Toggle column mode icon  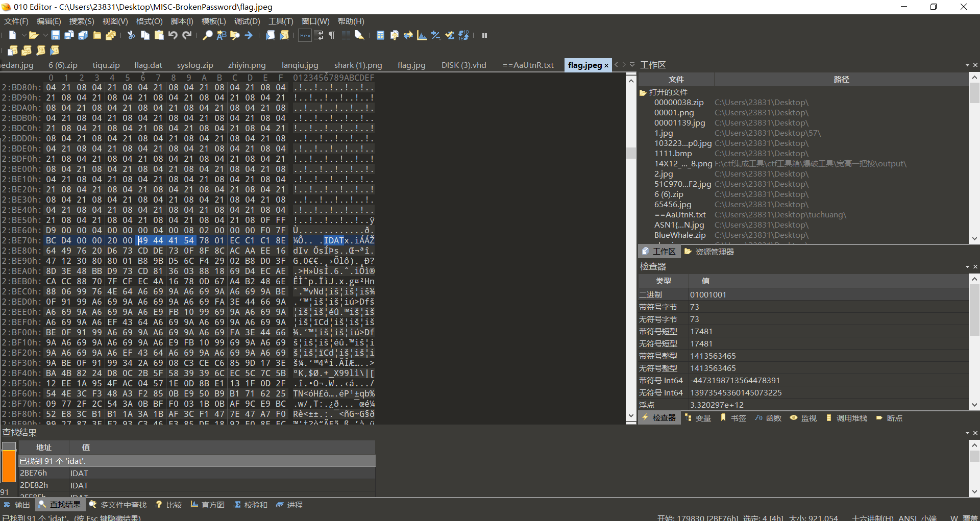pos(346,35)
